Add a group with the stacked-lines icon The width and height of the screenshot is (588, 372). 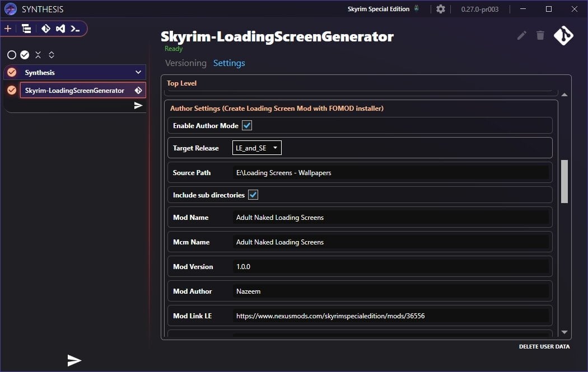26,29
